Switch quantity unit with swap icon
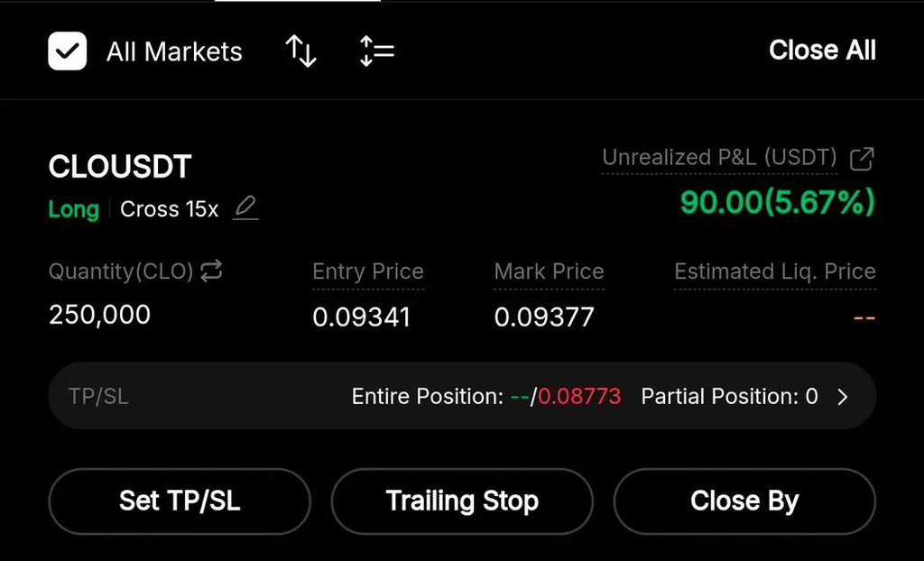Viewport: 924px width, 561px height. tap(211, 271)
